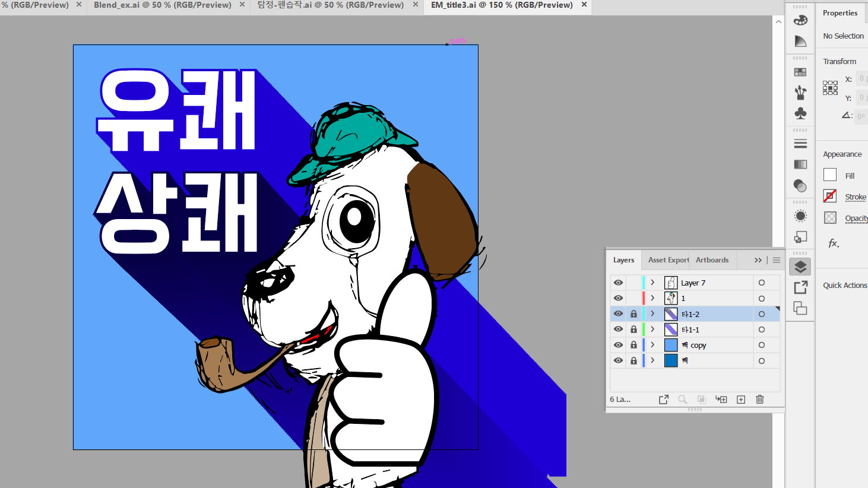868x488 pixels.
Task: Open the Transparency panel icon
Action: [800, 186]
